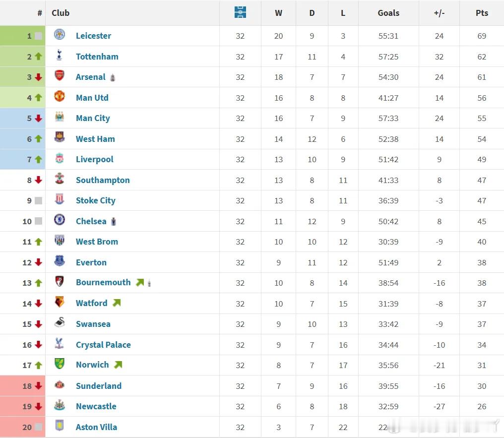Click the Tottenham club crest icon
The width and height of the screenshot is (504, 438).
[60, 56]
